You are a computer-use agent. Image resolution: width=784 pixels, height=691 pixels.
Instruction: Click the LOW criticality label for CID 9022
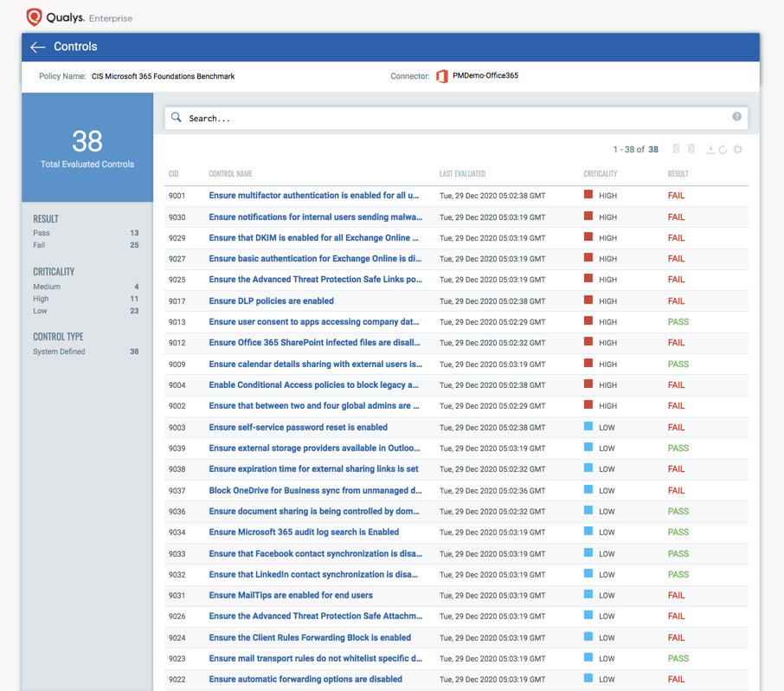[x=607, y=680]
